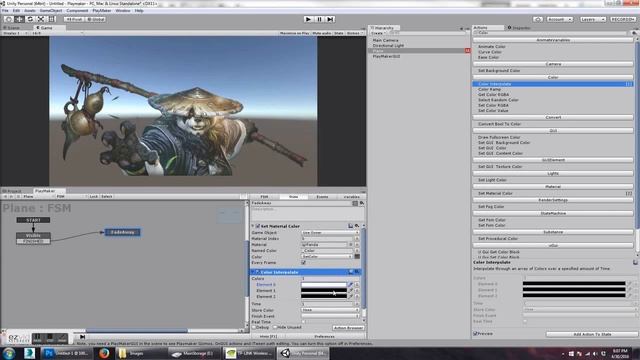Click the Unity taskbar button
640x360 pixels.
click(x=304, y=353)
